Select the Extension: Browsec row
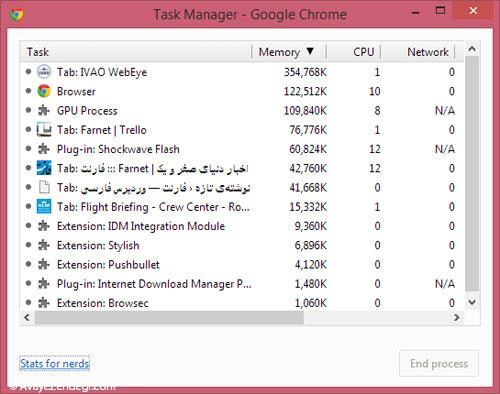The width and height of the screenshot is (500, 394). tap(242, 303)
